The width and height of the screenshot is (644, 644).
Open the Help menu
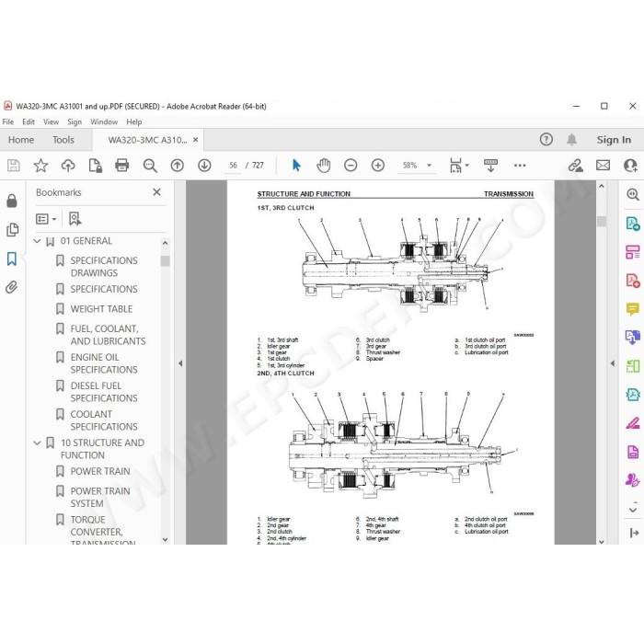(134, 122)
